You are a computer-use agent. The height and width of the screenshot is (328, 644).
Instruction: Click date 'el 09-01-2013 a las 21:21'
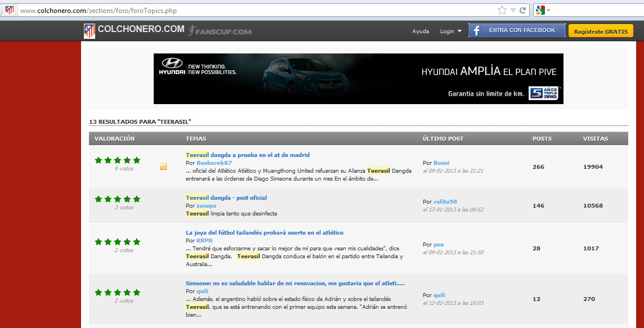point(453,171)
